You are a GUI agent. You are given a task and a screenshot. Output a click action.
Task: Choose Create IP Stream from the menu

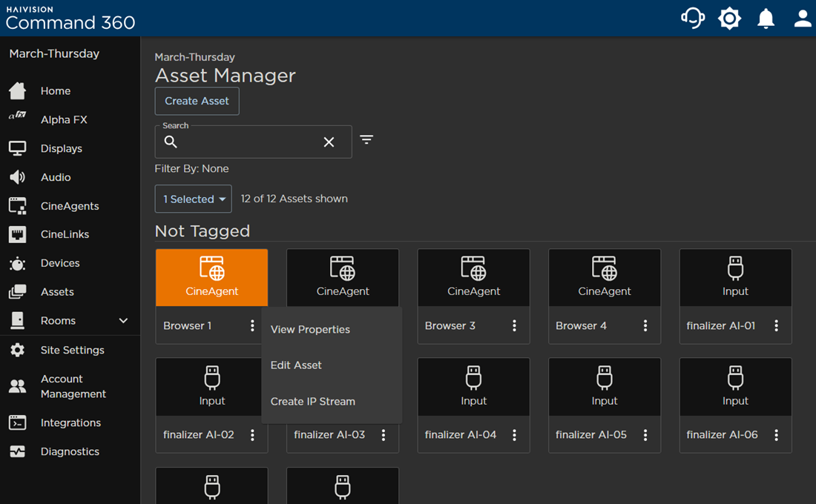click(x=313, y=402)
